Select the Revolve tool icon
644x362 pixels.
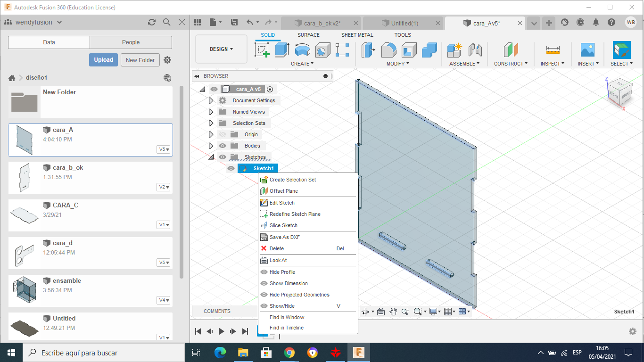(x=302, y=49)
